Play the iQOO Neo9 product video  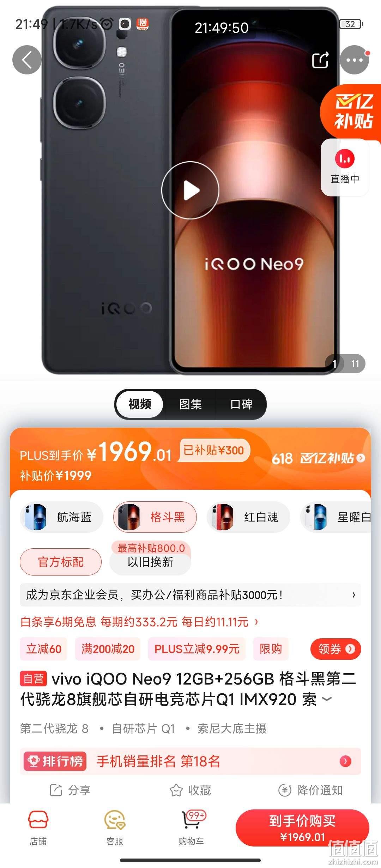[190, 191]
